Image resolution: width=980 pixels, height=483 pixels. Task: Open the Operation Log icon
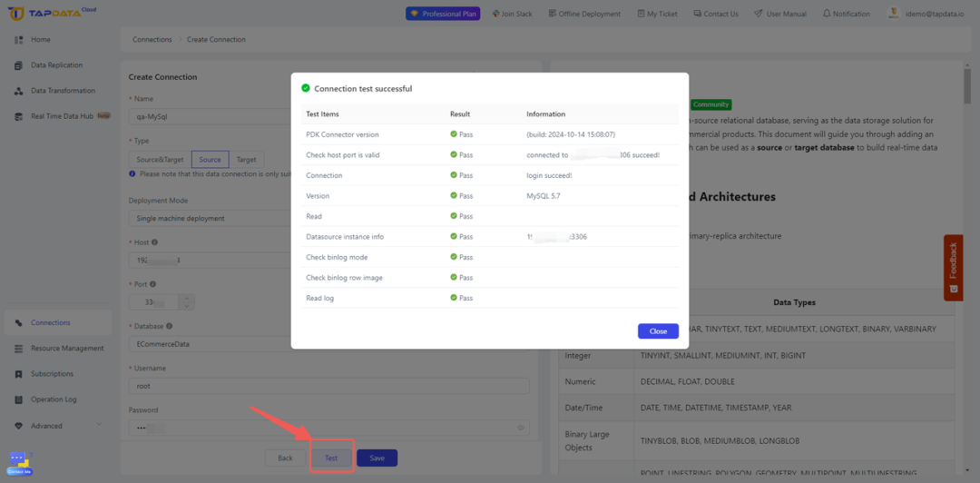click(x=19, y=399)
